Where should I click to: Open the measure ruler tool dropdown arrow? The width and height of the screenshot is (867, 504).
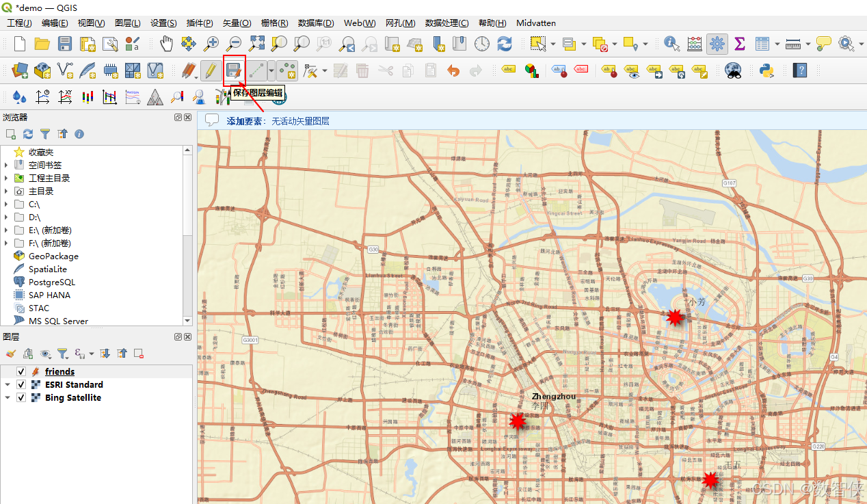pos(808,44)
